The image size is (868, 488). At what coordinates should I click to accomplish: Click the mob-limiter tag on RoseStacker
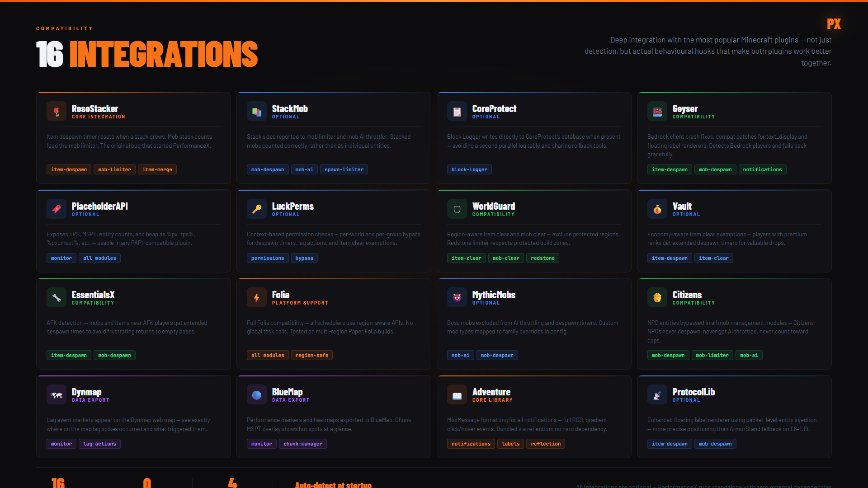coord(114,169)
